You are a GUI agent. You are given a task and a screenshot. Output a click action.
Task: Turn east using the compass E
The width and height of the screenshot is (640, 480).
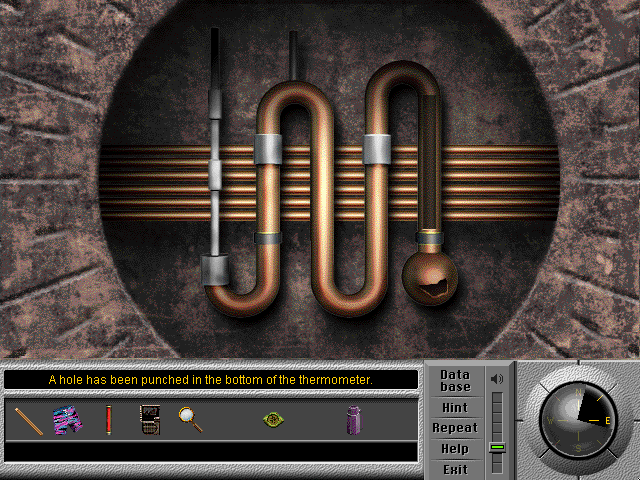point(606,421)
